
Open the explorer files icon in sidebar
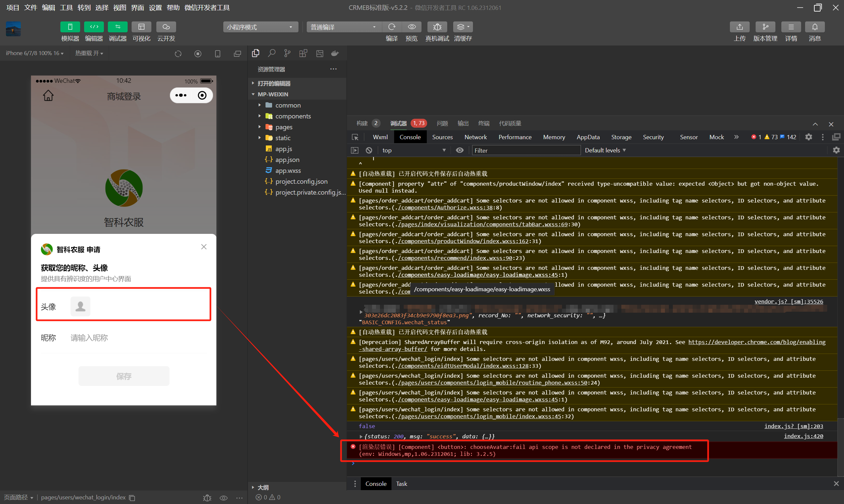(256, 53)
